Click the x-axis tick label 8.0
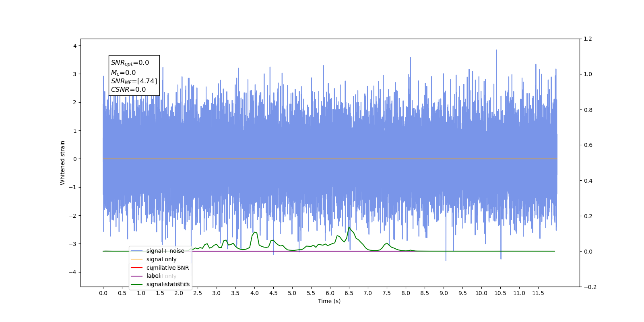Screen dimensions: 644x322 click(406, 293)
